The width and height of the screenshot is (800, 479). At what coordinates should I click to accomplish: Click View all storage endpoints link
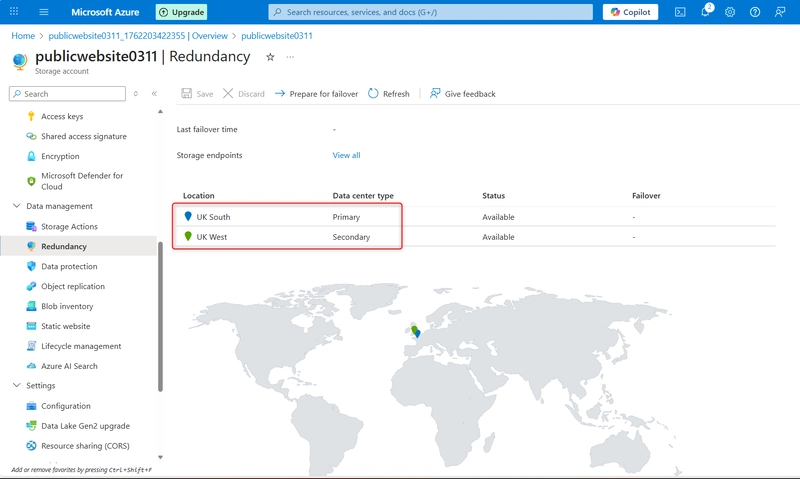[x=346, y=155]
